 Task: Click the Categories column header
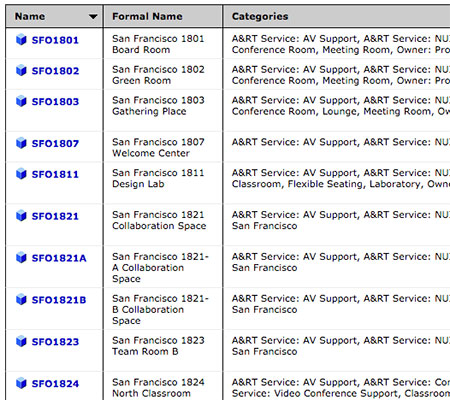click(260, 16)
